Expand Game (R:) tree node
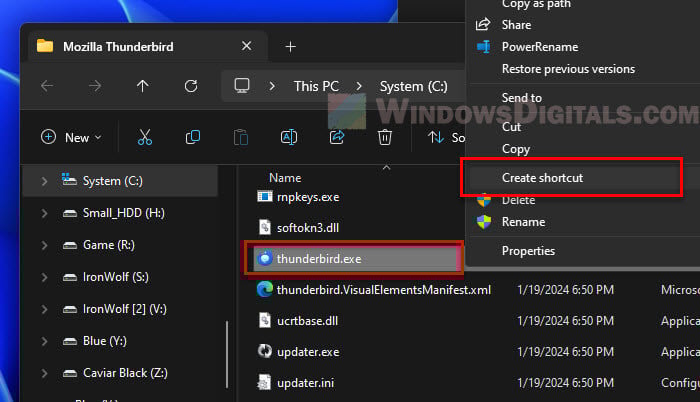 (44, 245)
